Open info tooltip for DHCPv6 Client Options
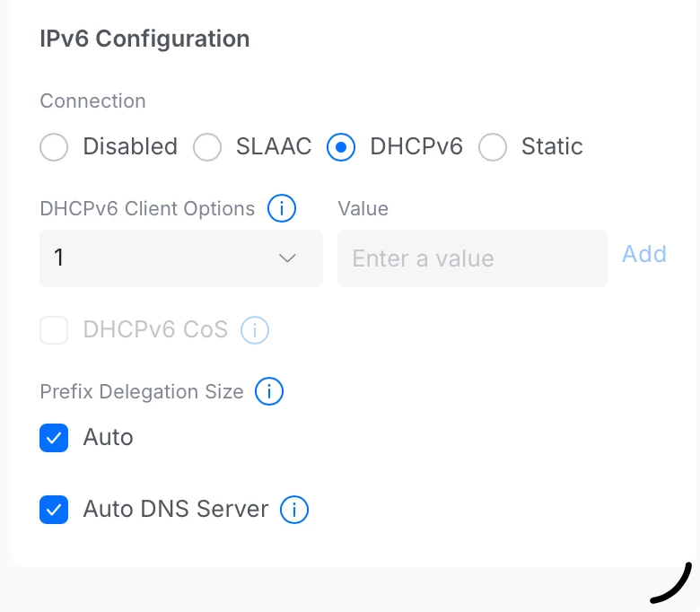 (282, 209)
